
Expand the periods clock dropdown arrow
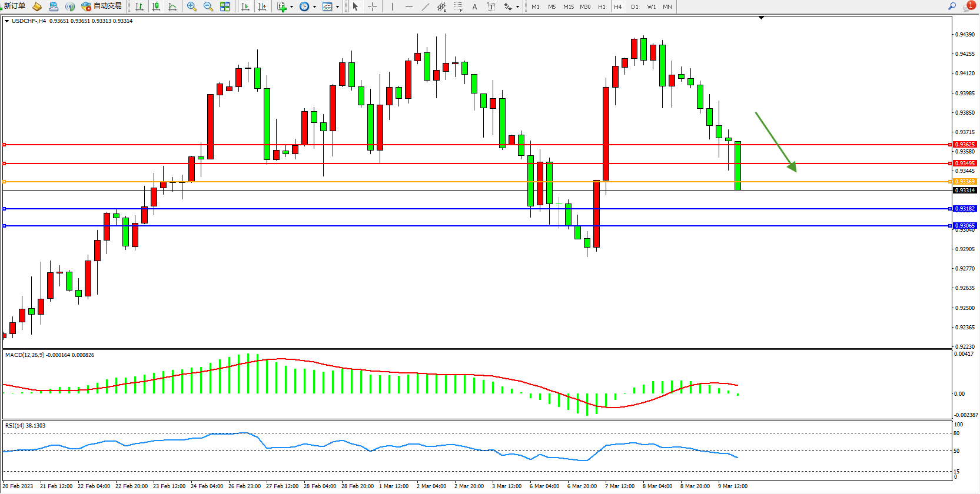click(314, 7)
